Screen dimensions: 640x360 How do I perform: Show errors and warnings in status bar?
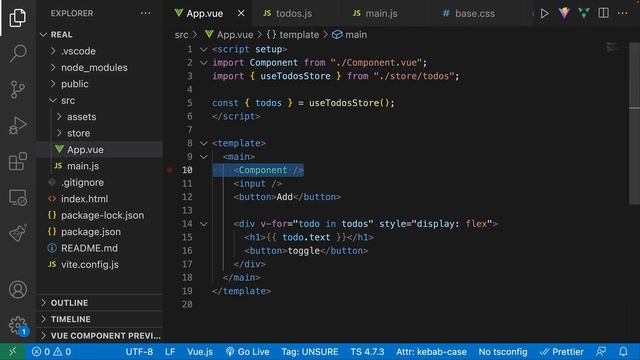click(51, 351)
